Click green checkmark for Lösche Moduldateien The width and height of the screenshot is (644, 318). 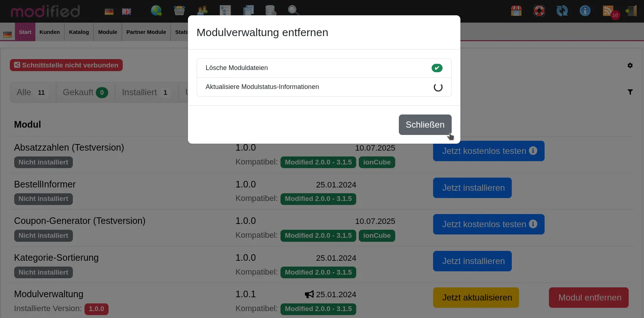[437, 68]
